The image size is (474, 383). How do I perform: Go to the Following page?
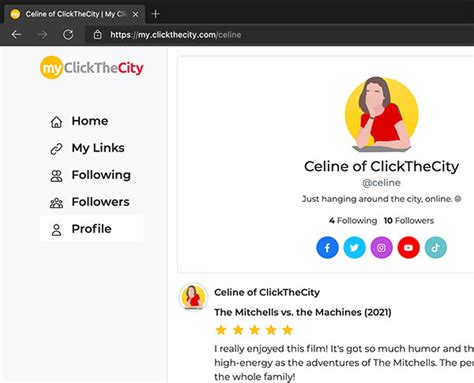[x=92, y=175]
